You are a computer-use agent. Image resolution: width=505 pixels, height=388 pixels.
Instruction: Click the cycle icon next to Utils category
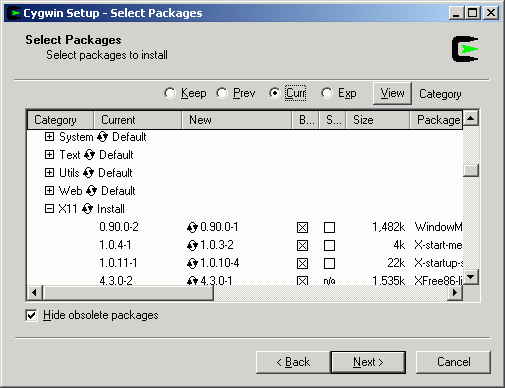pos(89,173)
